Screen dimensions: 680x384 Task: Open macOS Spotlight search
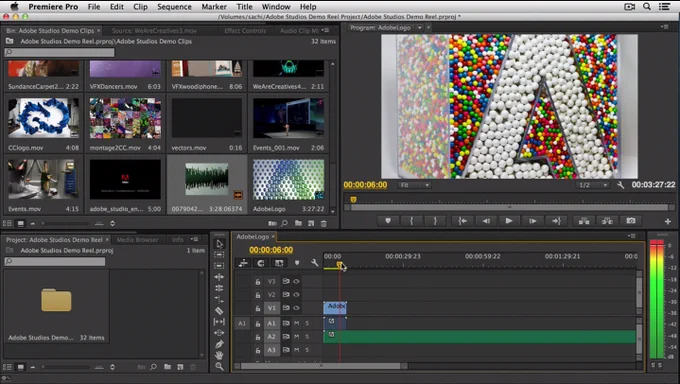[647, 7]
